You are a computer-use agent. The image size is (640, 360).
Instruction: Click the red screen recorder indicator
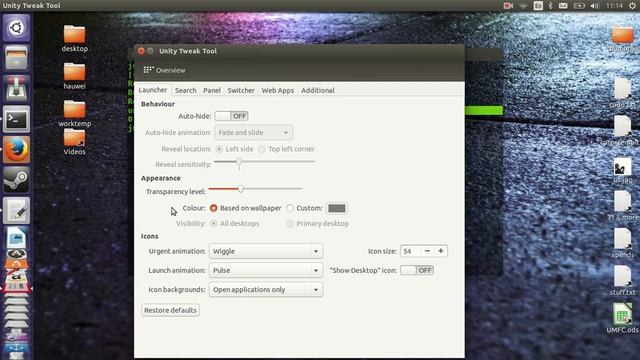[x=508, y=6]
